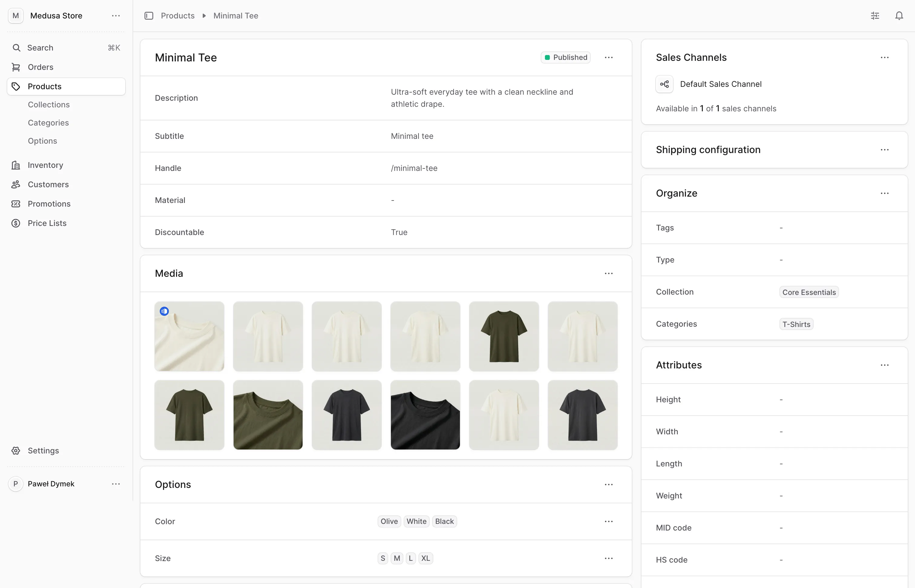Go to Orders in sidebar
The height and width of the screenshot is (588, 915).
[66, 67]
